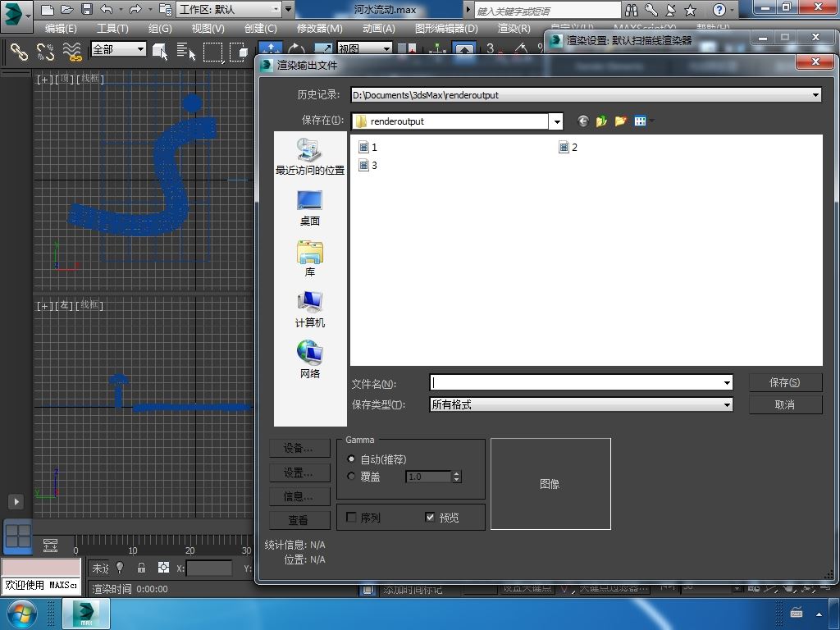Open the Save as type (所有格式) dropdown
Screen dimensions: 840x630
tap(727, 404)
